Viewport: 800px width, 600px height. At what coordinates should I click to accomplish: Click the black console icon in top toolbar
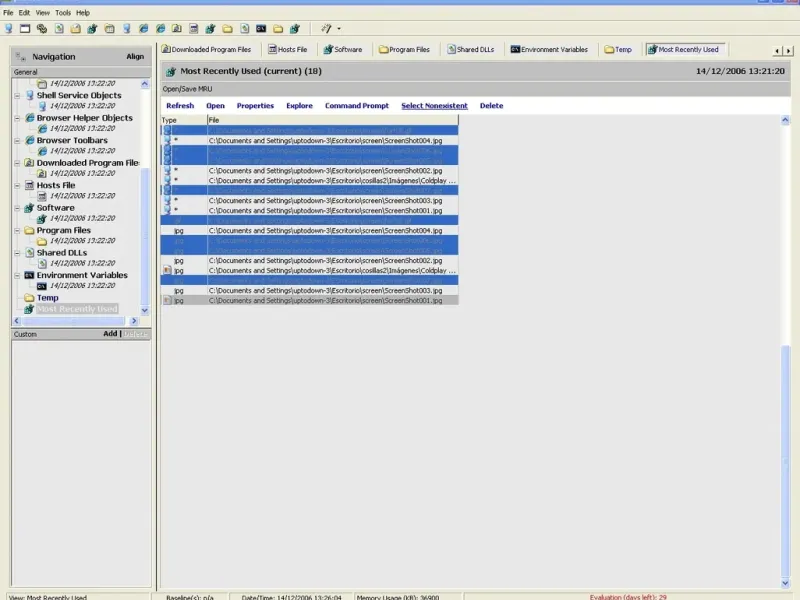pos(261,28)
